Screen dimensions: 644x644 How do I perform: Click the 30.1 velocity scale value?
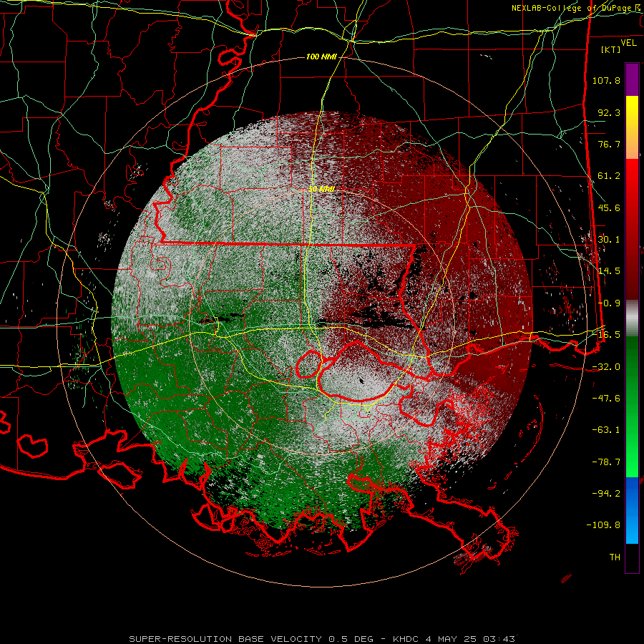pyautogui.click(x=609, y=239)
